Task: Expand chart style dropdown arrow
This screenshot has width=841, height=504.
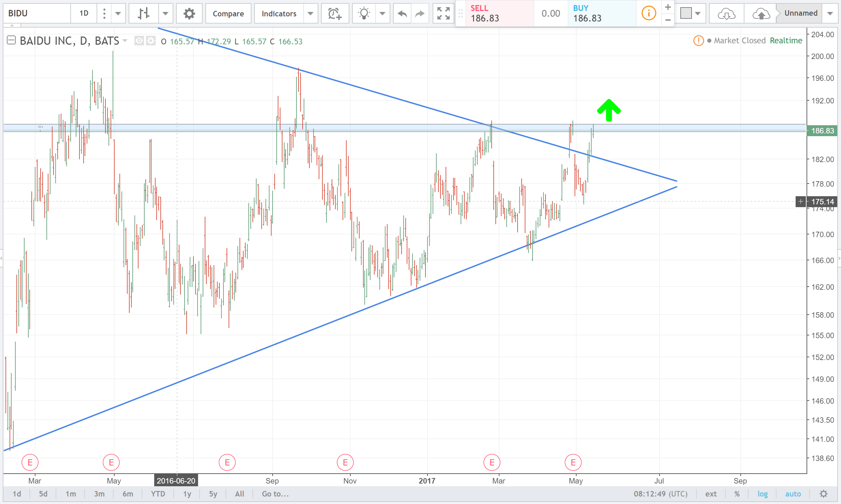Action: point(165,14)
